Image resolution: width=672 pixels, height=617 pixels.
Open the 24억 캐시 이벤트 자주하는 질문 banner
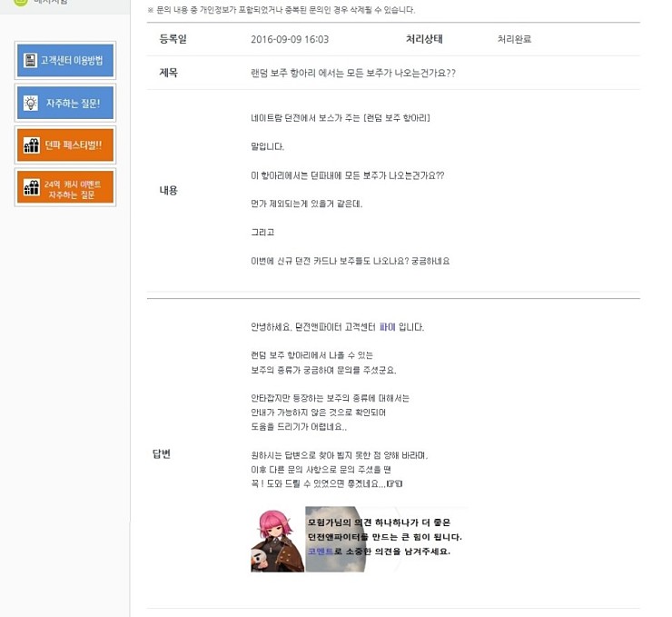click(x=65, y=187)
